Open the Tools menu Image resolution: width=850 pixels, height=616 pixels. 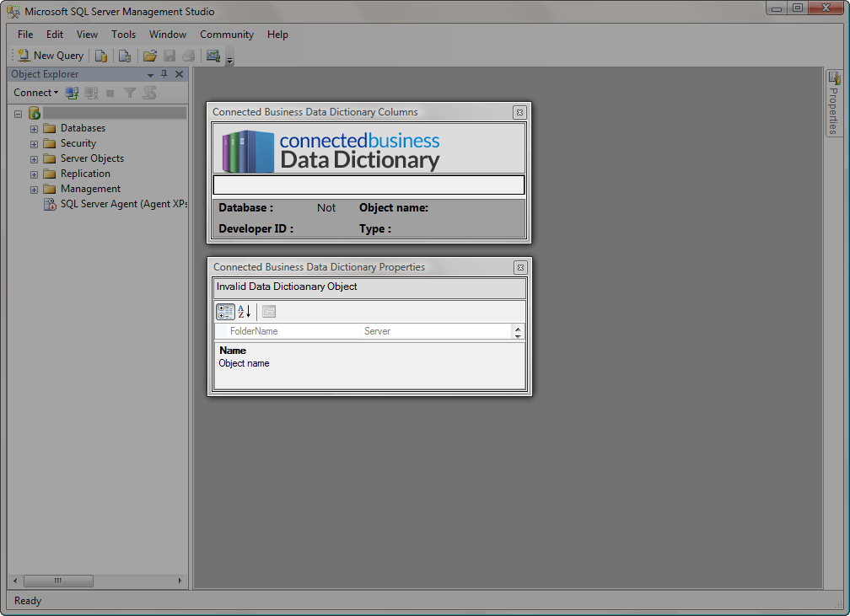123,35
